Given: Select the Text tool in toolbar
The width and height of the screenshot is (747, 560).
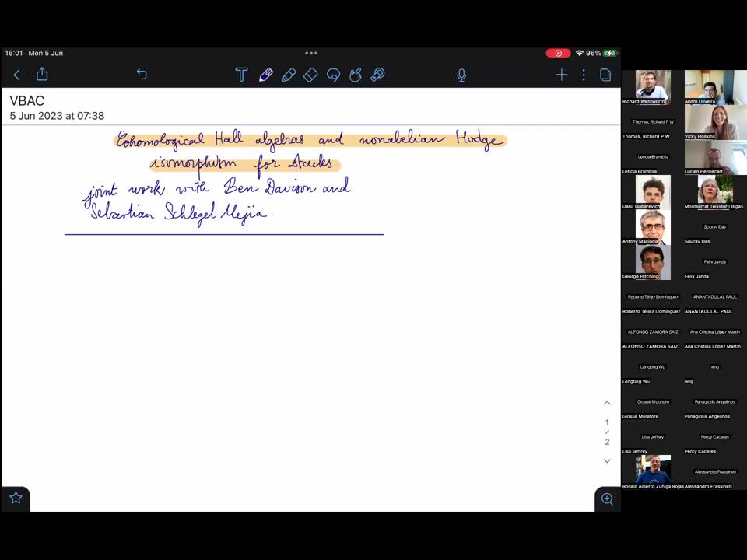Looking at the screenshot, I should click(241, 75).
